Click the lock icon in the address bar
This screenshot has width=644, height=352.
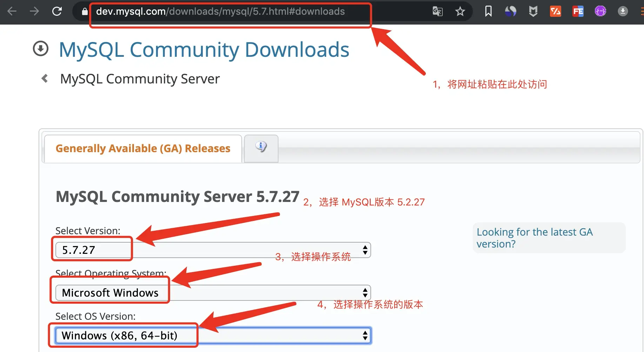(85, 12)
